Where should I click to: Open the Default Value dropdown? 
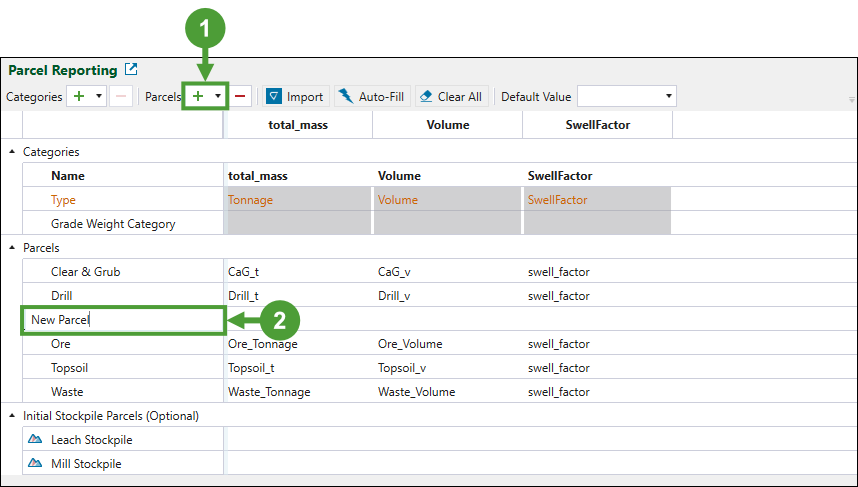[x=668, y=96]
